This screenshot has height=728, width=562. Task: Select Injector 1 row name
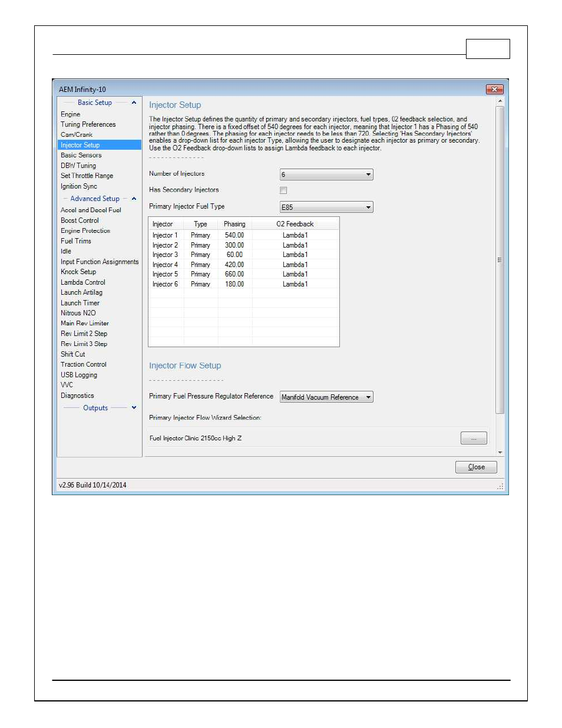(x=165, y=235)
